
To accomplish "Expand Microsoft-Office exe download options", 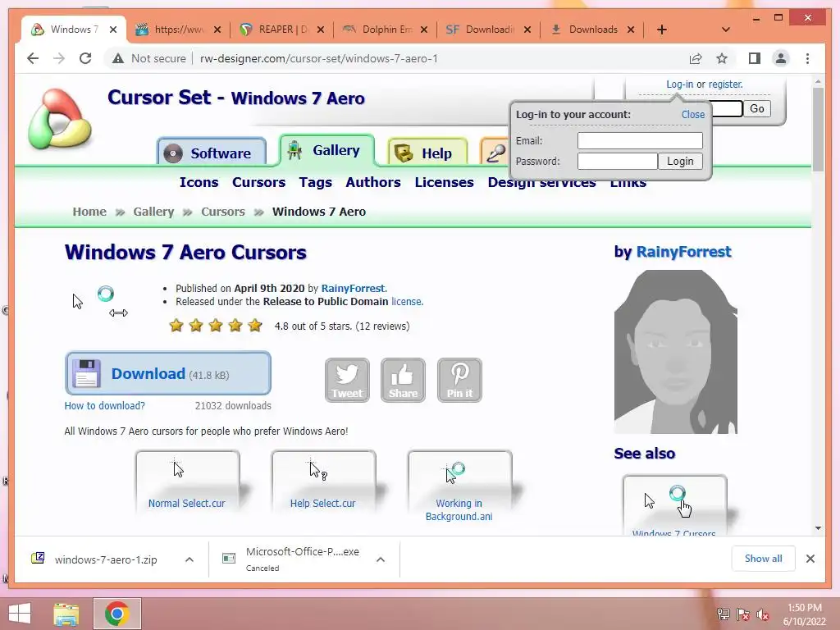I will point(381,559).
